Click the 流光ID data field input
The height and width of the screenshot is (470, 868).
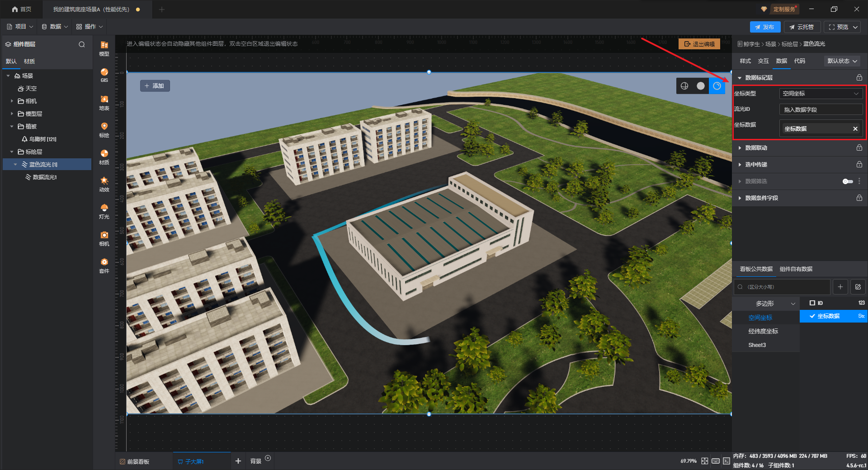click(x=821, y=109)
